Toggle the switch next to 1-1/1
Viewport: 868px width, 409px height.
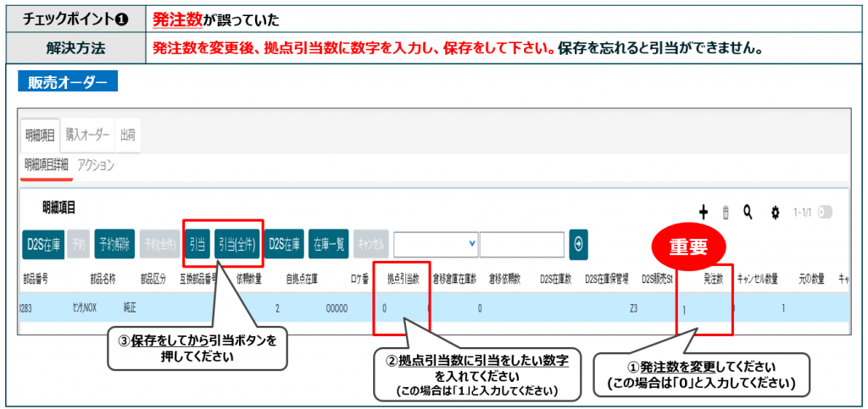[825, 213]
